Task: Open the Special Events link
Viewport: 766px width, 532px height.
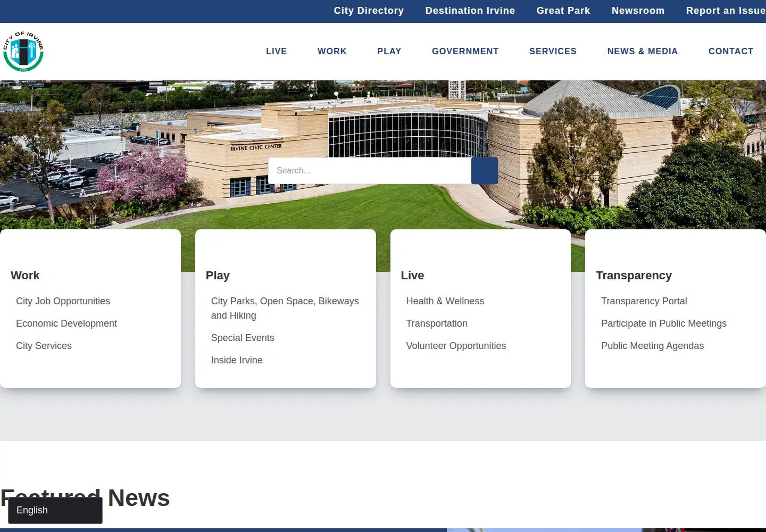Action: coord(243,338)
